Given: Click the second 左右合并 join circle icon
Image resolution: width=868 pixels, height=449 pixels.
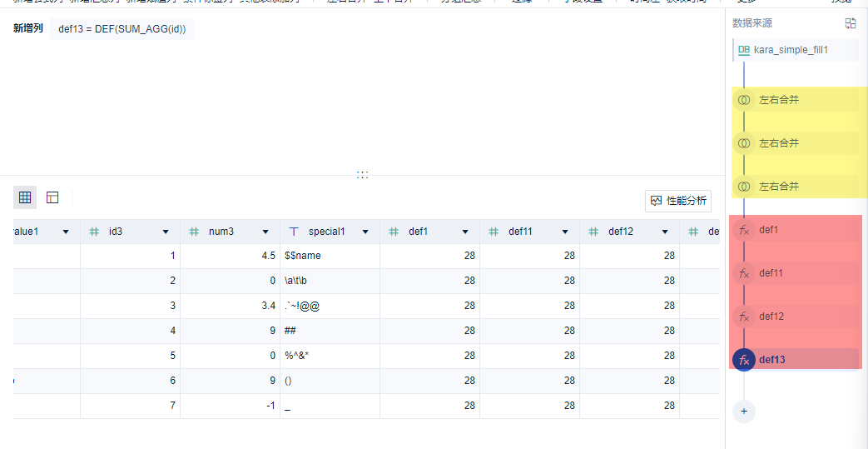Looking at the screenshot, I should (744, 143).
